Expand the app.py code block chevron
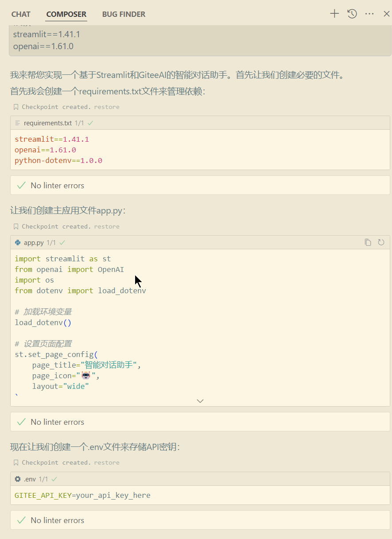The width and height of the screenshot is (392, 539). 200,401
